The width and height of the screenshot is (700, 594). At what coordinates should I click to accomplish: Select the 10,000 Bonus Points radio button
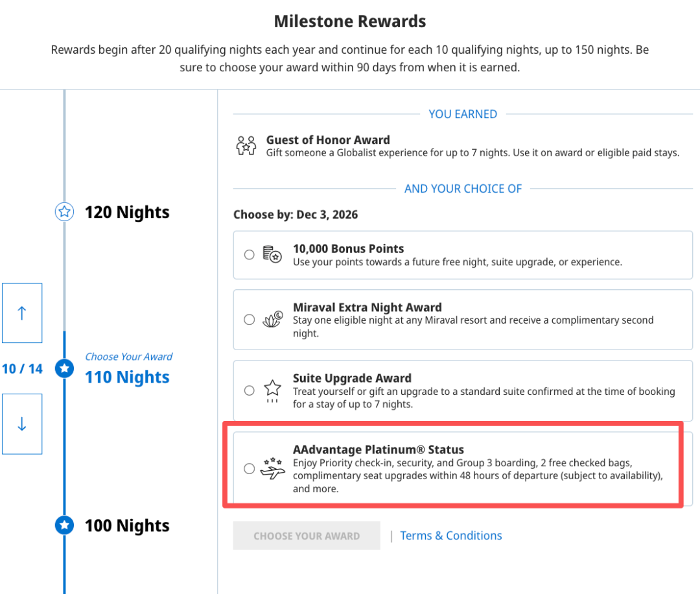coord(249,255)
